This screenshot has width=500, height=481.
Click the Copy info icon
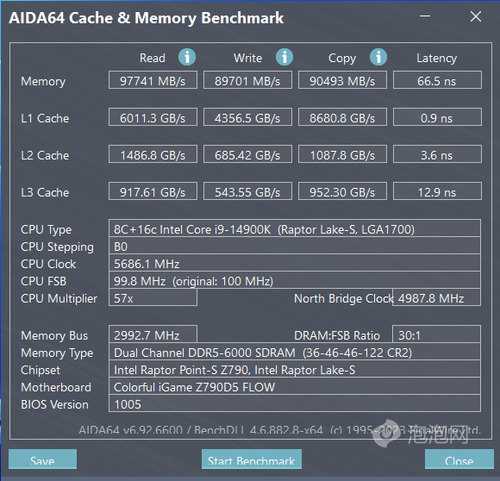[x=378, y=57]
